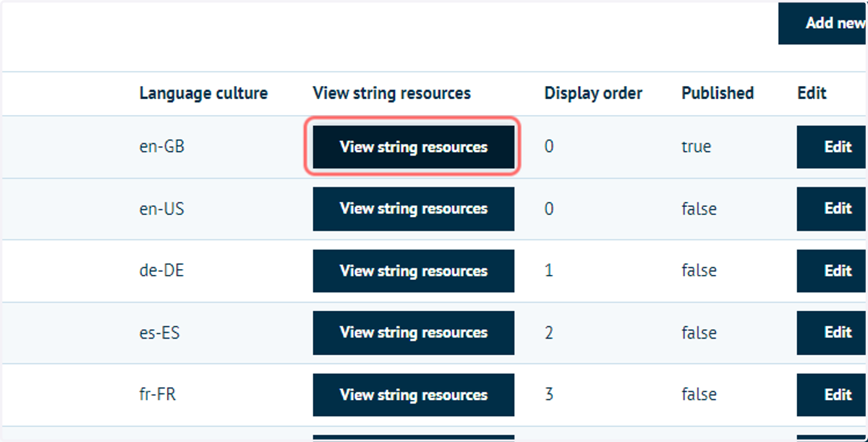Click display order 0 in en-US row
The height and width of the screenshot is (442, 868).
(549, 209)
